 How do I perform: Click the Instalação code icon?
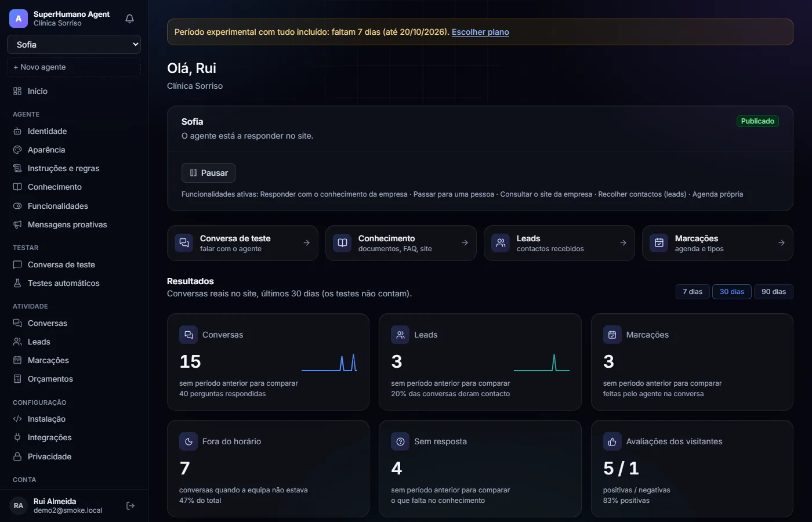[17, 419]
